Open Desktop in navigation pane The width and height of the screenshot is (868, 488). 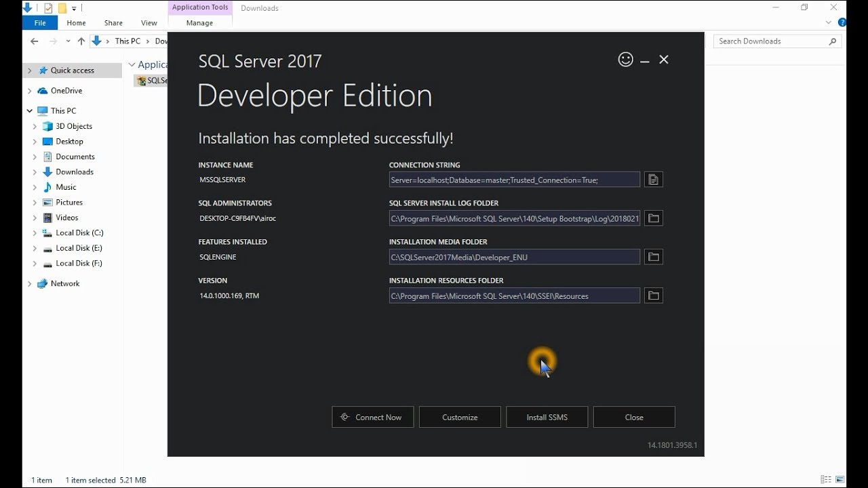tap(69, 142)
